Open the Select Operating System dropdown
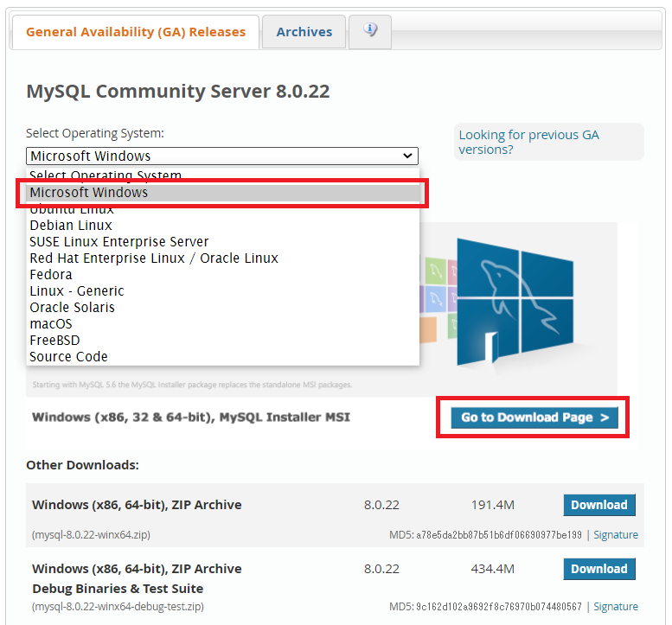 click(222, 156)
